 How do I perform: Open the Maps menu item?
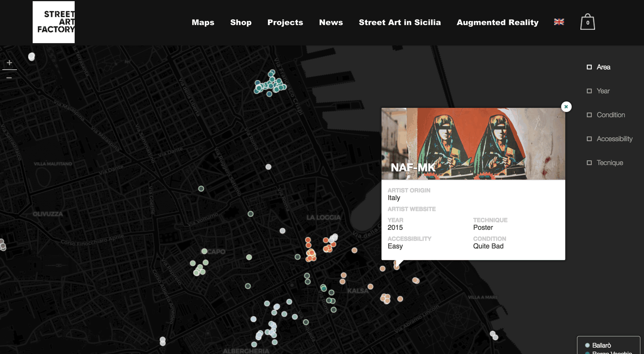point(203,22)
